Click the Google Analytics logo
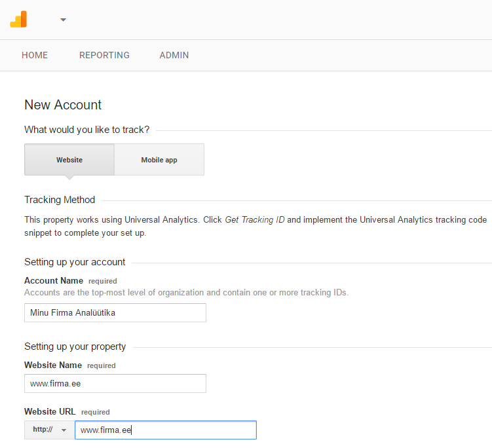492x448 pixels. pos(18,19)
